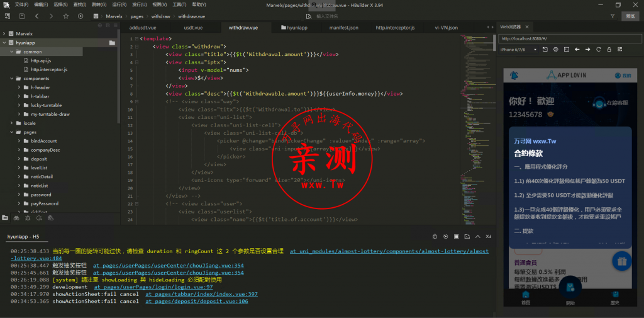Screen dimensions: 644x318
Task: Click the new file icon in toolbar
Action: point(8,16)
